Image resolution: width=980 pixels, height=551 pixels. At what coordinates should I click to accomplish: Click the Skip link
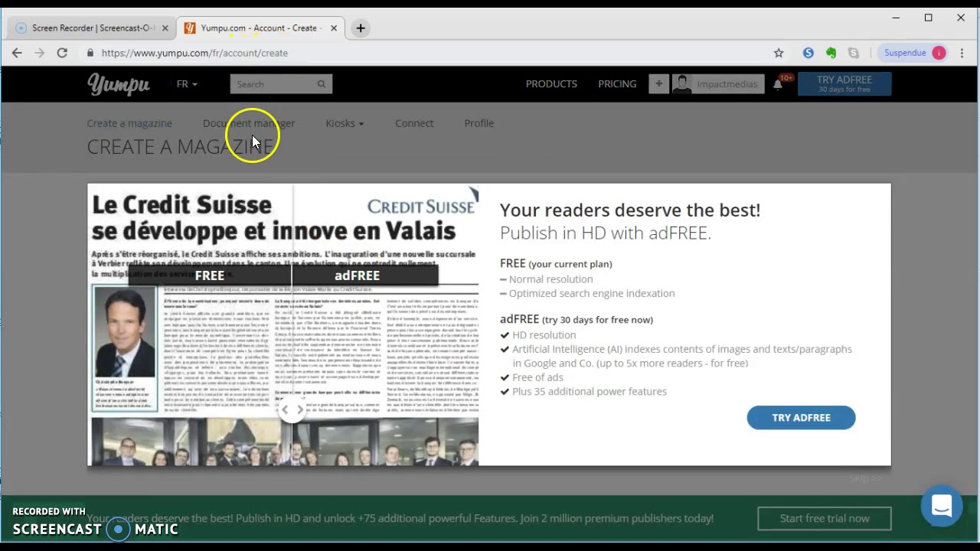[865, 478]
